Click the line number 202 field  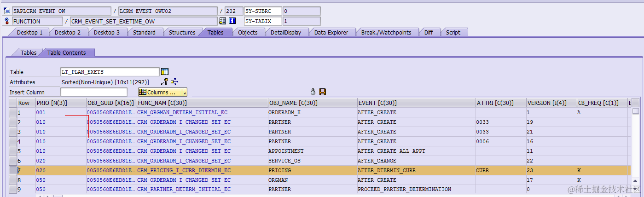pyautogui.click(x=234, y=11)
